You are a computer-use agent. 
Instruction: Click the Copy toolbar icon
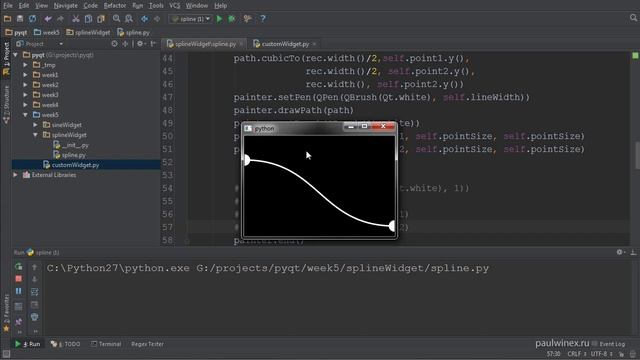[88, 19]
